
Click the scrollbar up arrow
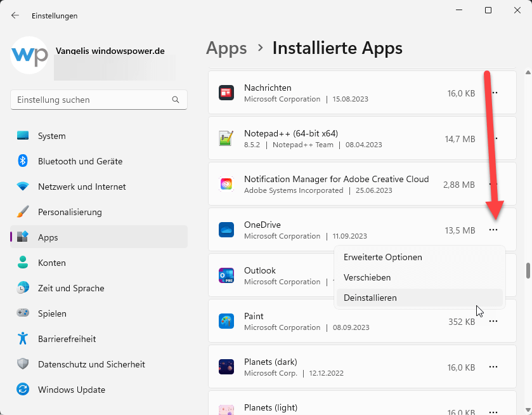[x=528, y=72]
